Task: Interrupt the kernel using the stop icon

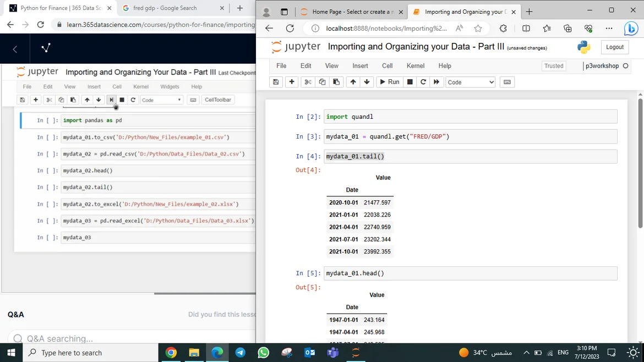Action: pos(410,82)
